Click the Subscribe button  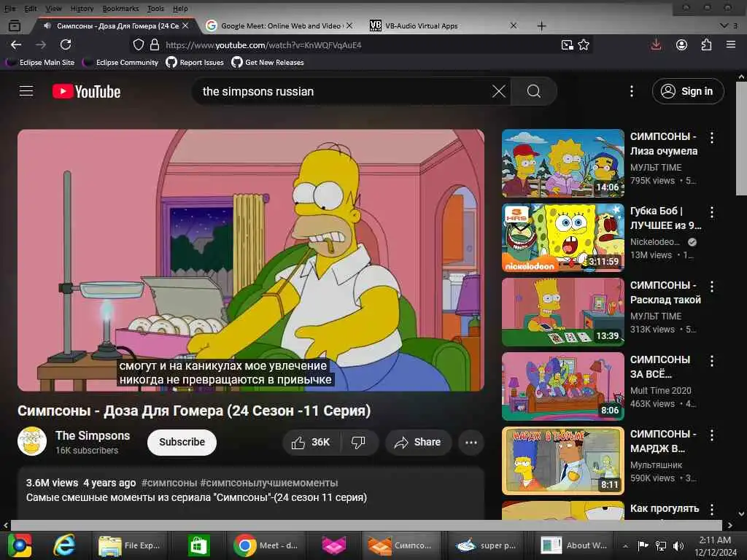[x=182, y=443]
